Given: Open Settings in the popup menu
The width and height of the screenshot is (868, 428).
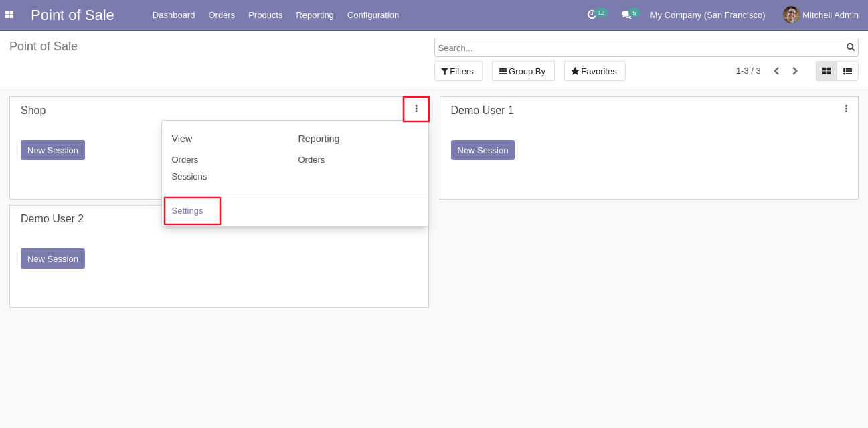Looking at the screenshot, I should tap(187, 210).
